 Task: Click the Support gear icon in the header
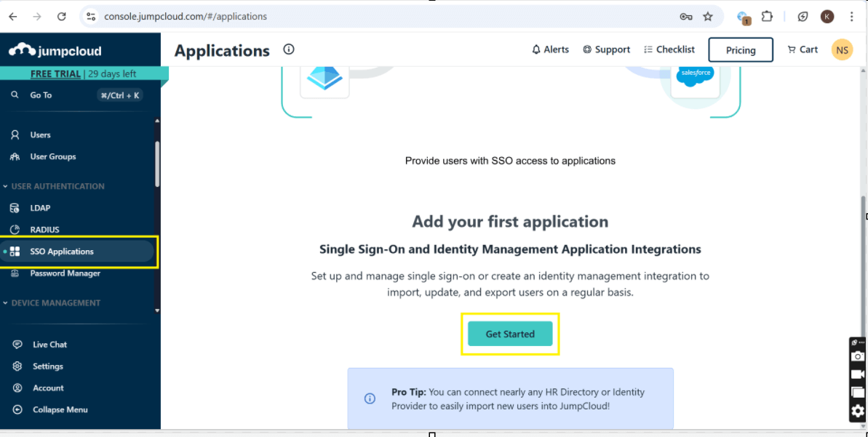588,49
